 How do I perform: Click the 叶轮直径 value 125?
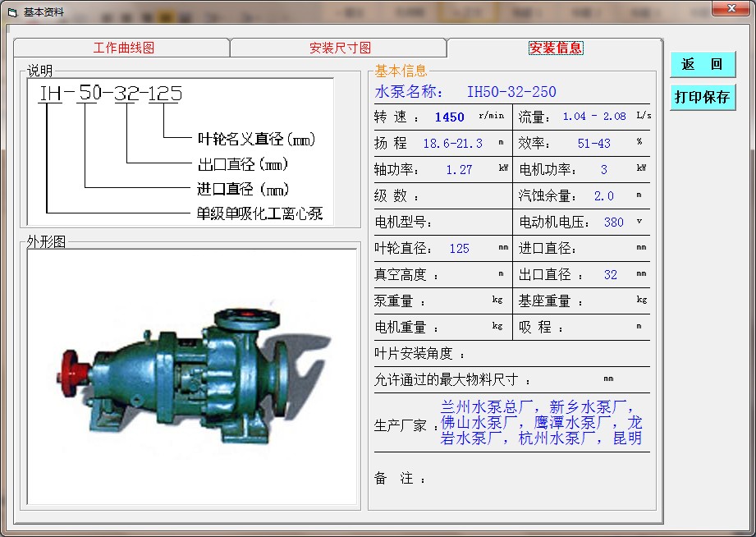tap(459, 249)
